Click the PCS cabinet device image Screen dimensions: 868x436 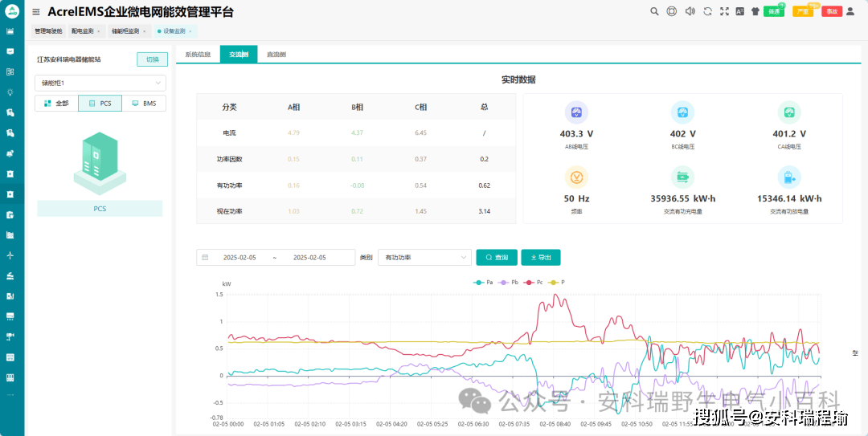(100, 163)
